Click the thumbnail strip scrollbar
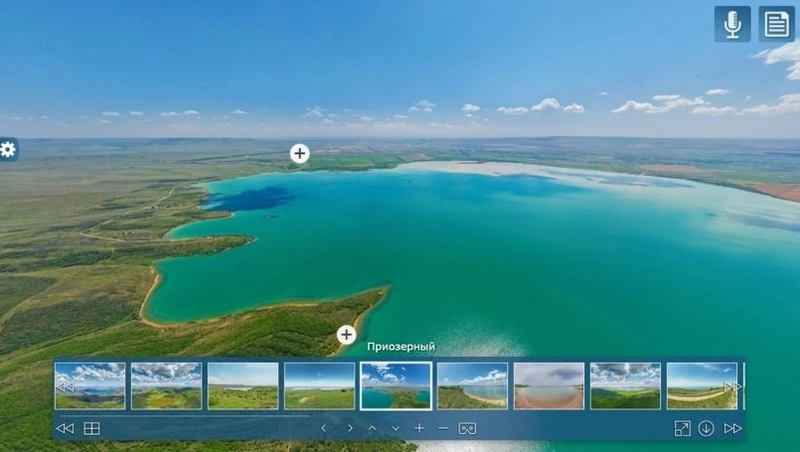800x452 pixels. (185, 416)
